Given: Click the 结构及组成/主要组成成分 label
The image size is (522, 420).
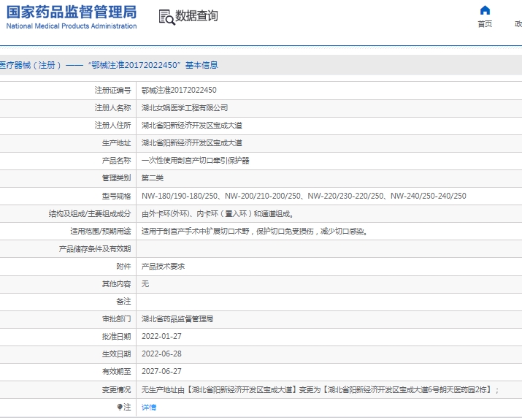Looking at the screenshot, I should tap(90, 213).
